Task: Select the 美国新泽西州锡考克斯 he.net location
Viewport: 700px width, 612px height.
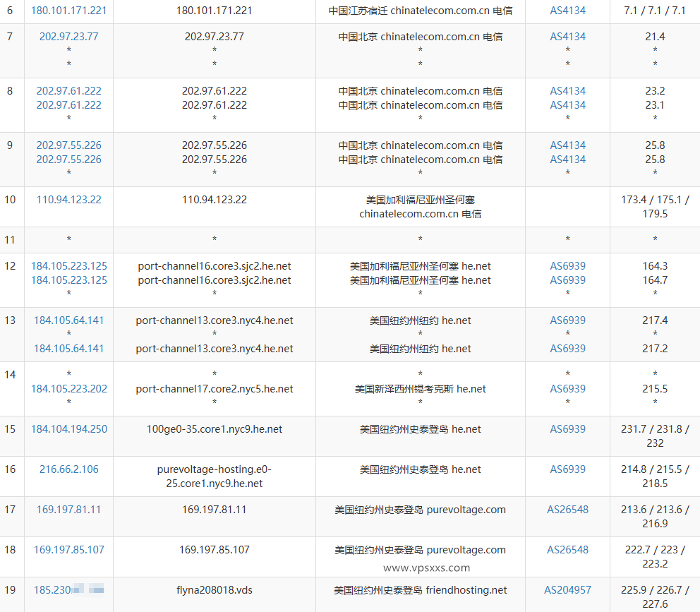Action: [x=420, y=389]
